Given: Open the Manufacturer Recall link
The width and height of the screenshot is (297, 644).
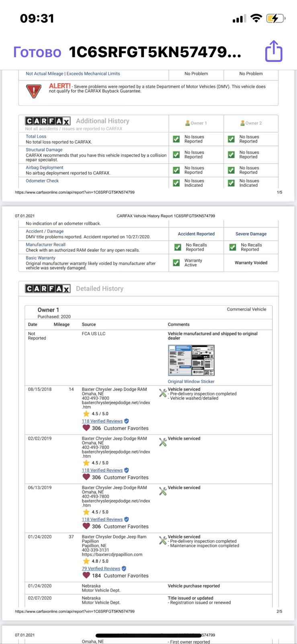Looking at the screenshot, I should pyautogui.click(x=45, y=245).
